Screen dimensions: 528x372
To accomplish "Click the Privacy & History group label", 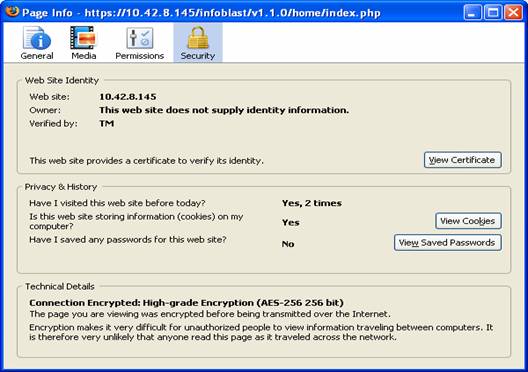I will coord(61,187).
